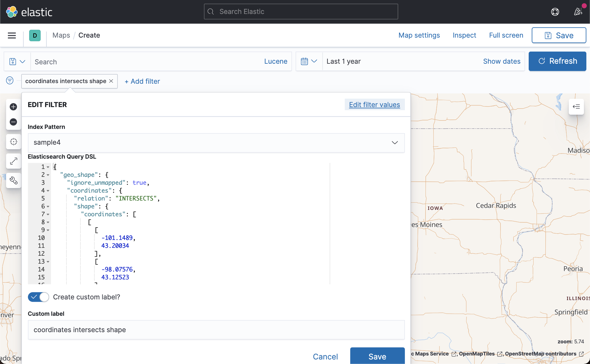Open the filter actions icon beside the filter pill

pyautogui.click(x=9, y=81)
